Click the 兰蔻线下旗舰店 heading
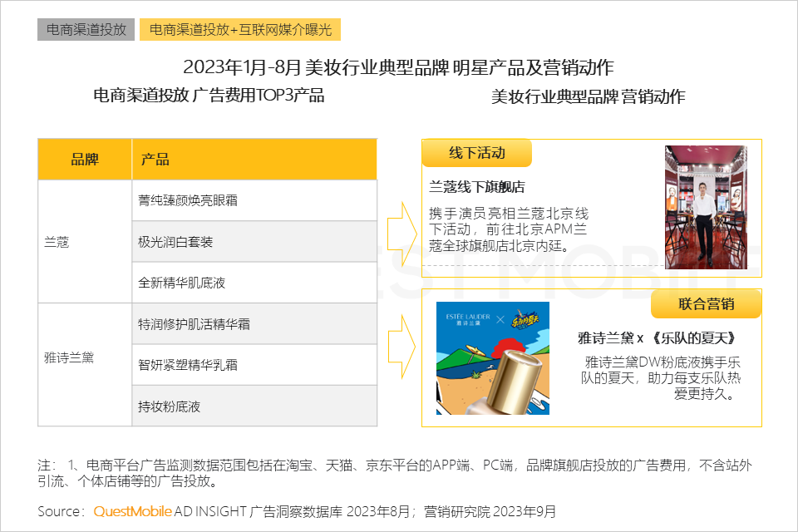 [x=476, y=187]
